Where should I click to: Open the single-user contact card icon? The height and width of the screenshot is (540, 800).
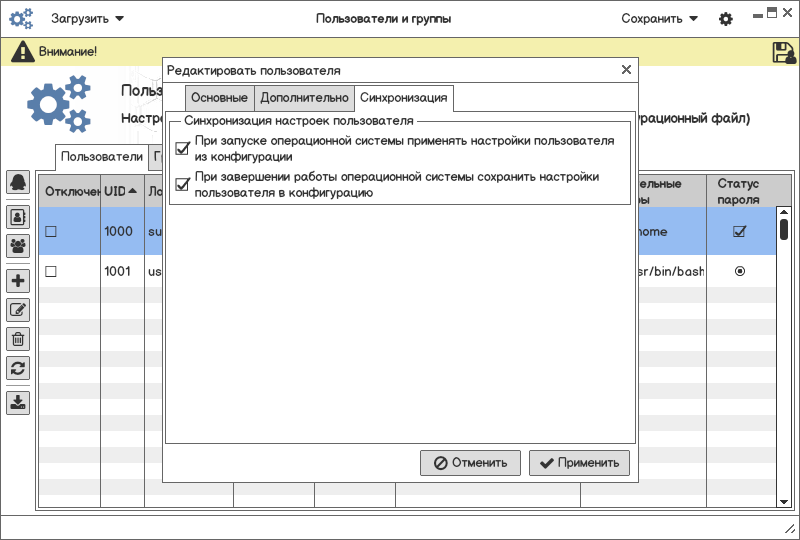(18, 217)
